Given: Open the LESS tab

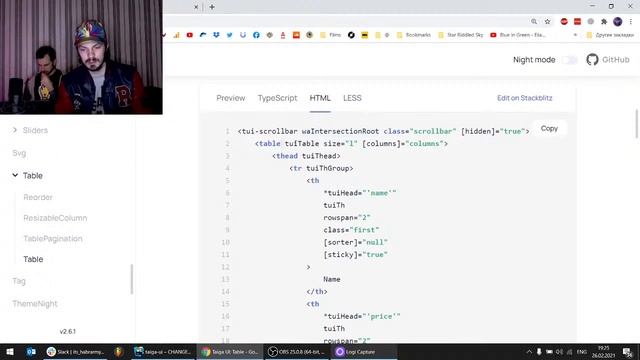Looking at the screenshot, I should [352, 98].
